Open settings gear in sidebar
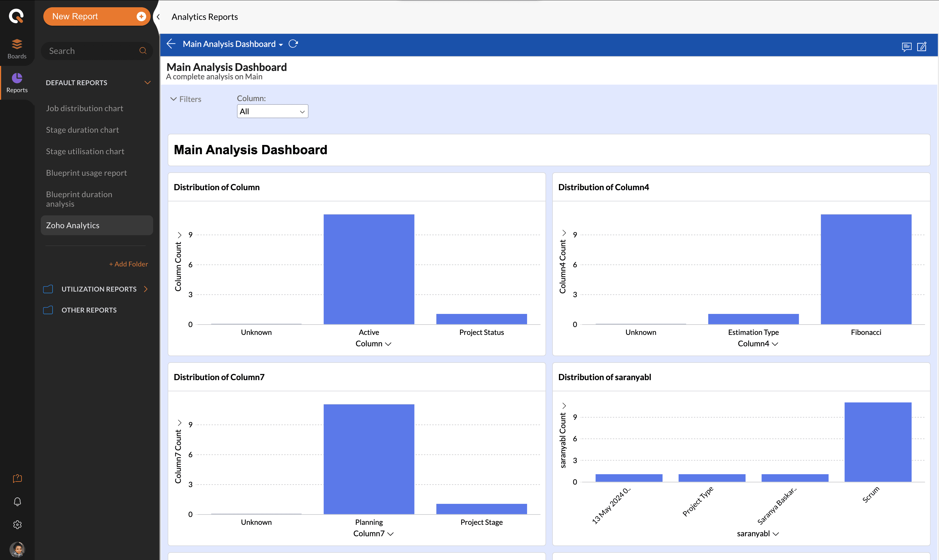The height and width of the screenshot is (560, 939). [17, 525]
